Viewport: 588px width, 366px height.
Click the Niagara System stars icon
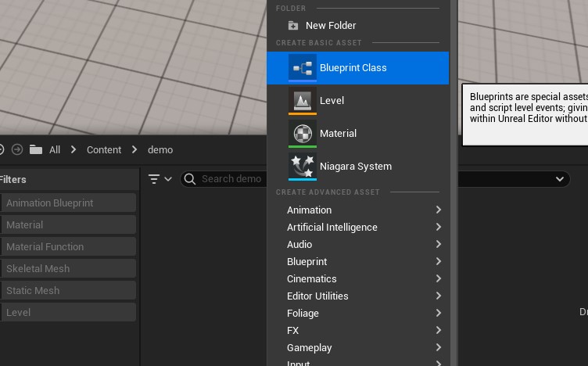303,167
